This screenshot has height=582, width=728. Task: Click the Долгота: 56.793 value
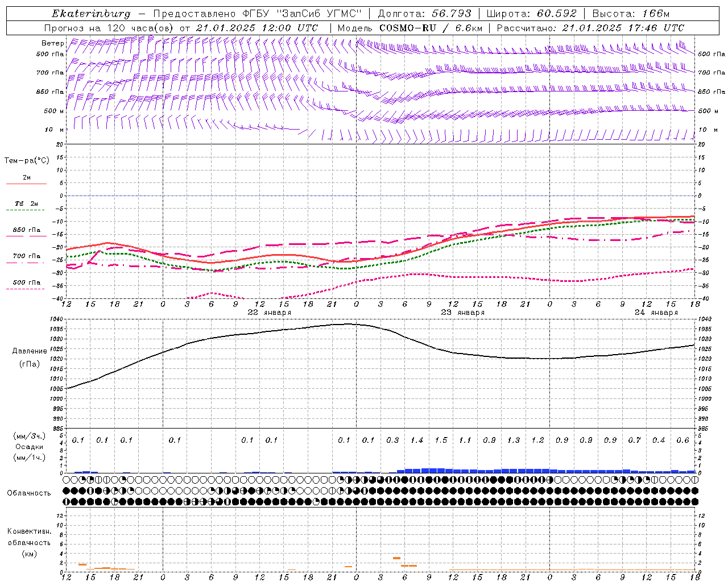click(425, 14)
